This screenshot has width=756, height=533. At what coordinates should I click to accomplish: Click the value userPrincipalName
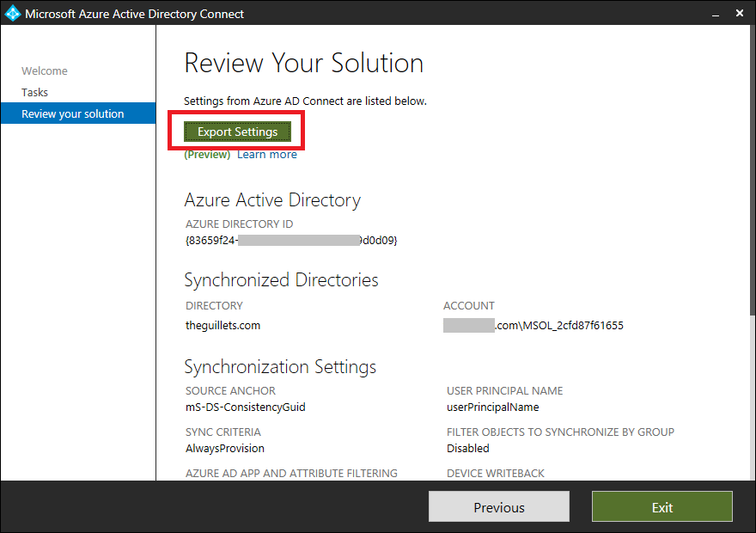(493, 407)
